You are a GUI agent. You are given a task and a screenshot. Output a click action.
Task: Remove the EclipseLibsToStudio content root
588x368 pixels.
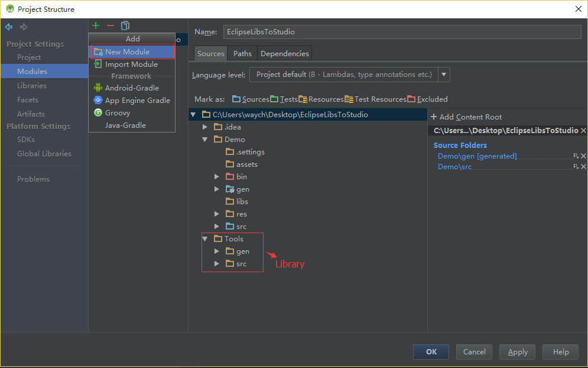point(583,130)
